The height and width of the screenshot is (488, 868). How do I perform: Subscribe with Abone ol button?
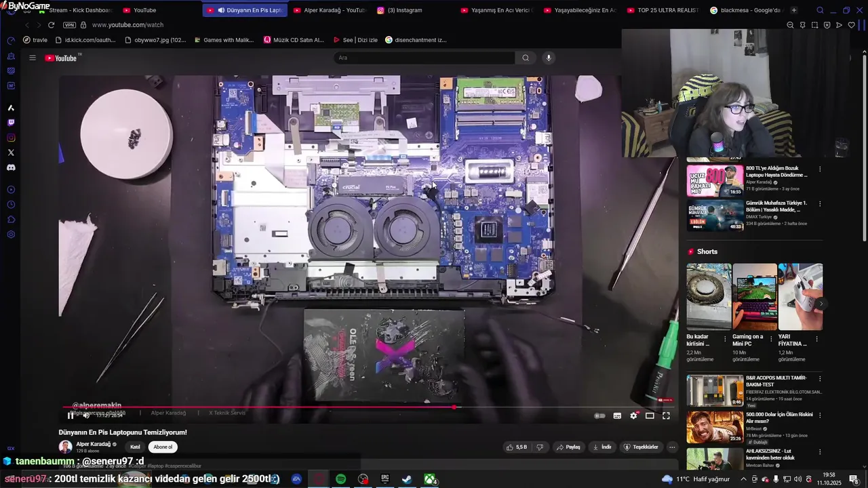[x=163, y=447]
